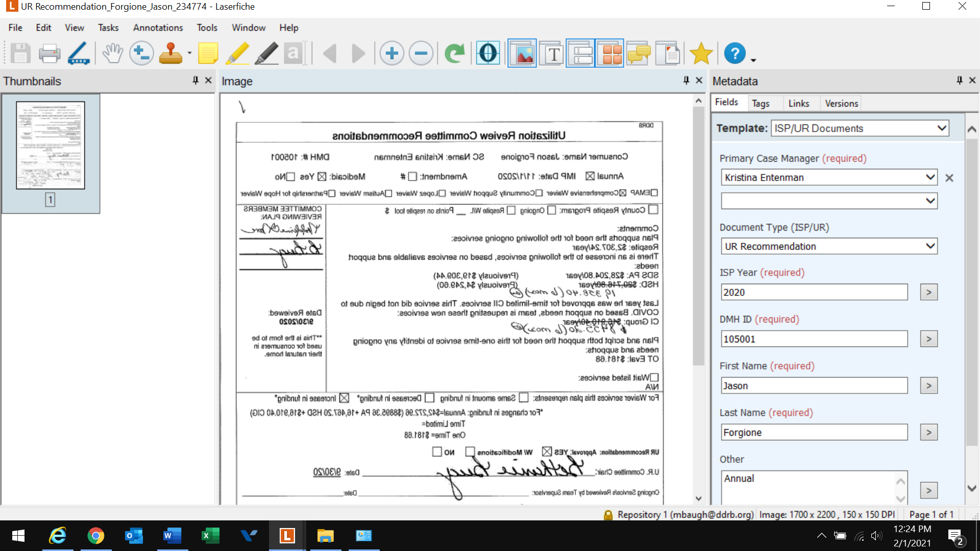Click the Zoom In plus icon
Image resolution: width=980 pixels, height=551 pixels.
[x=392, y=53]
